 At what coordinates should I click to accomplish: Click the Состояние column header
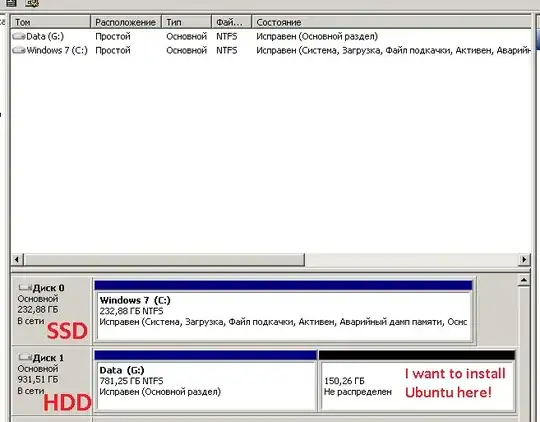392,22
